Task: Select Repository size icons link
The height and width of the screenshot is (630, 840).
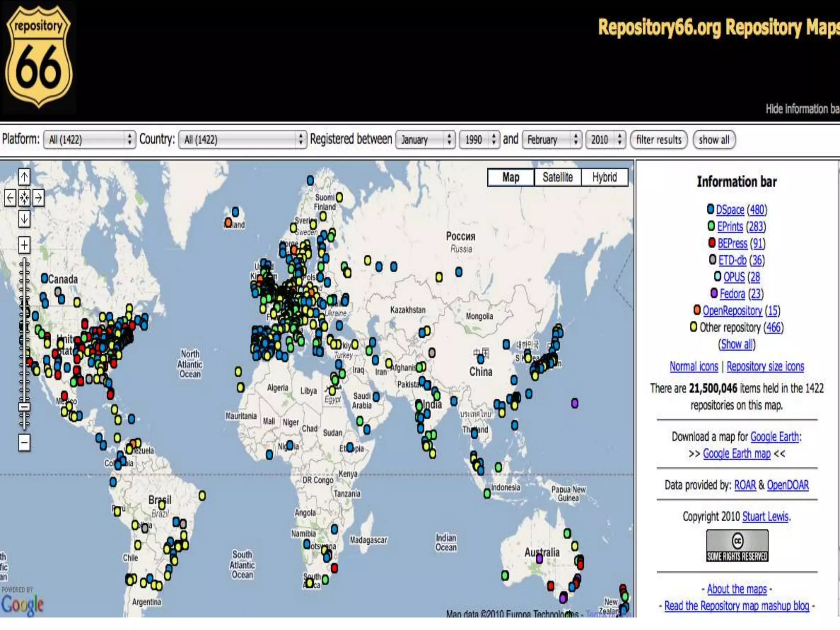Action: coord(765,366)
